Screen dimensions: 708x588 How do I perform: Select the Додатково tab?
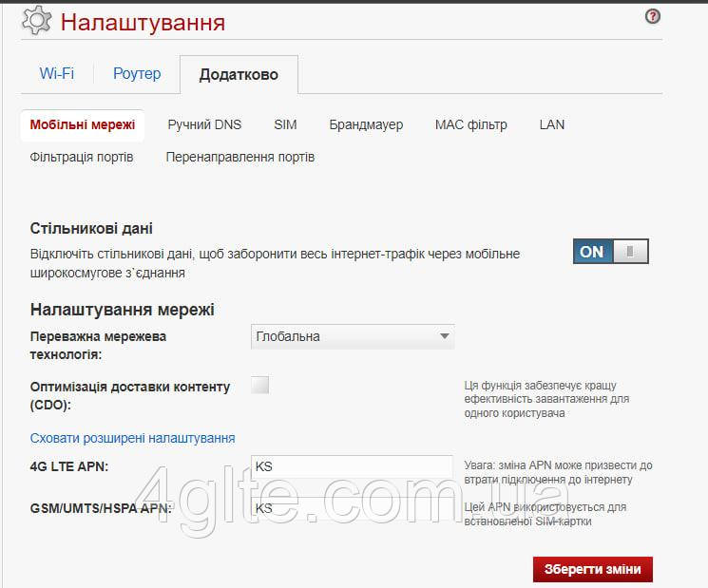(x=239, y=75)
